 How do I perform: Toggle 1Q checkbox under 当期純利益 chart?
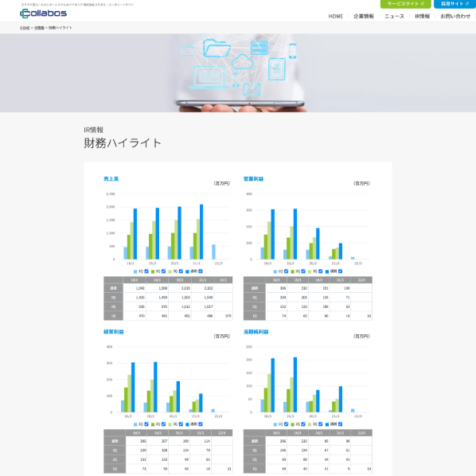pyautogui.click(x=286, y=424)
